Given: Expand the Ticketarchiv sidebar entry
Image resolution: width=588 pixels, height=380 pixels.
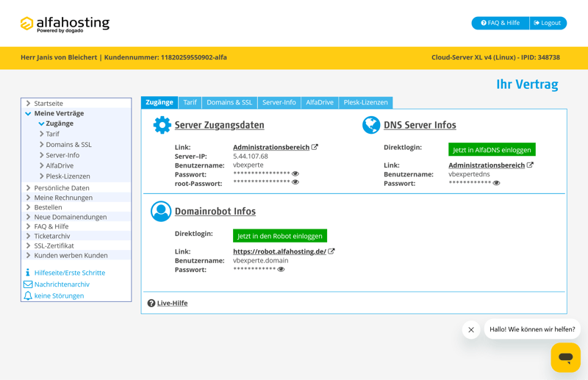Looking at the screenshot, I should click(29, 236).
